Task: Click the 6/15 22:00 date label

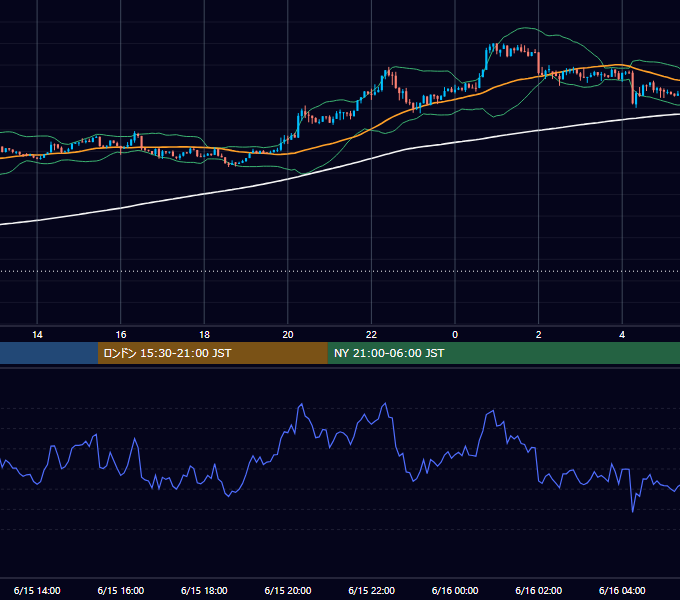Action: click(372, 590)
